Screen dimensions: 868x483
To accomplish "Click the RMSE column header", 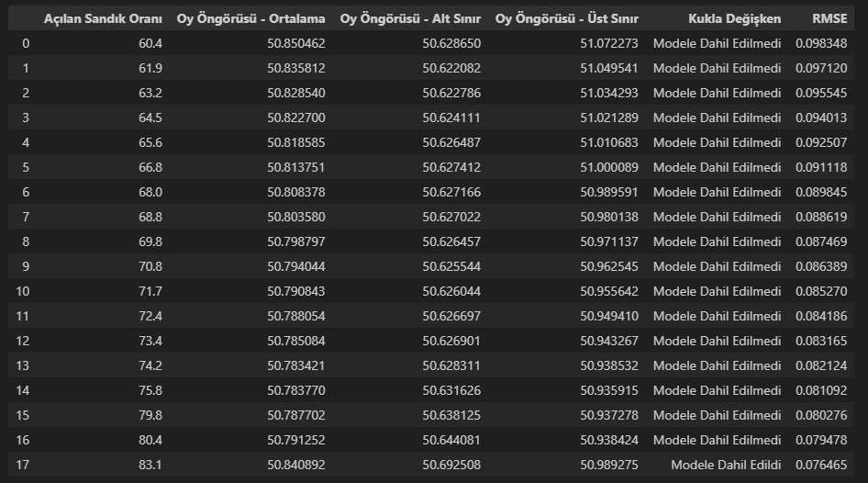I will (829, 18).
